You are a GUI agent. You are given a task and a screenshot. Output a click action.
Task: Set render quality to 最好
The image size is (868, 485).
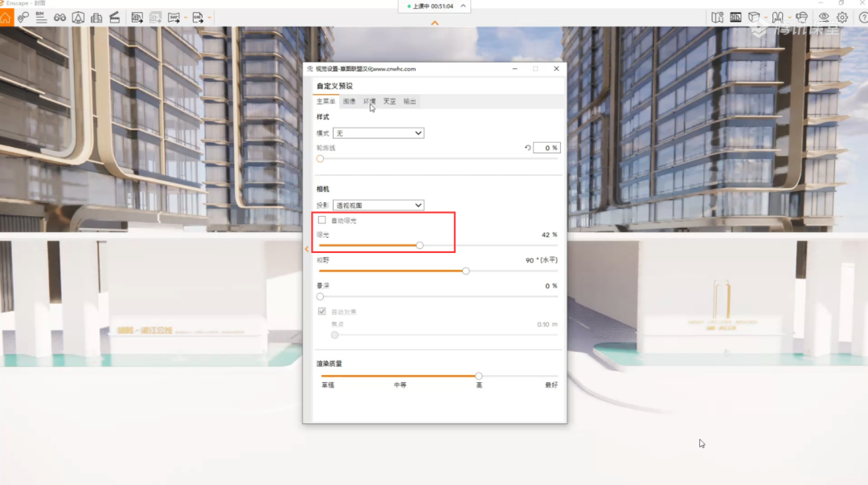click(x=551, y=385)
